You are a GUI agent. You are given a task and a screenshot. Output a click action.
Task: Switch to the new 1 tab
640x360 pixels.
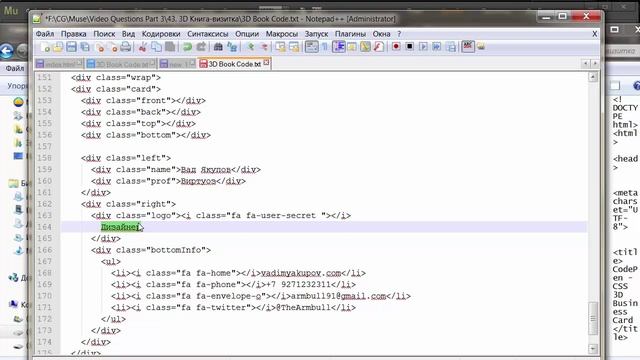tap(178, 64)
